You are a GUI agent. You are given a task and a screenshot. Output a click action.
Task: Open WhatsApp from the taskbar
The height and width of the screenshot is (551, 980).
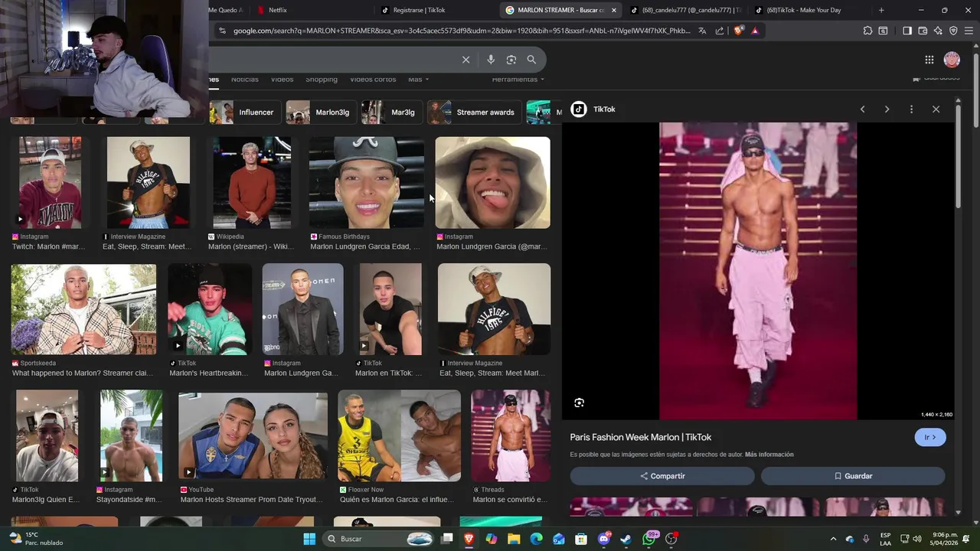pyautogui.click(x=649, y=539)
